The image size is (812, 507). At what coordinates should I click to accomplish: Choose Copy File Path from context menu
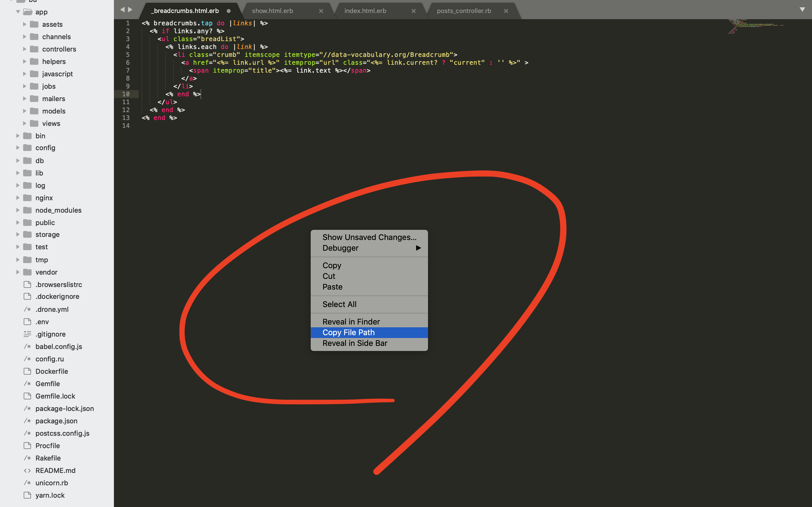pyautogui.click(x=348, y=332)
